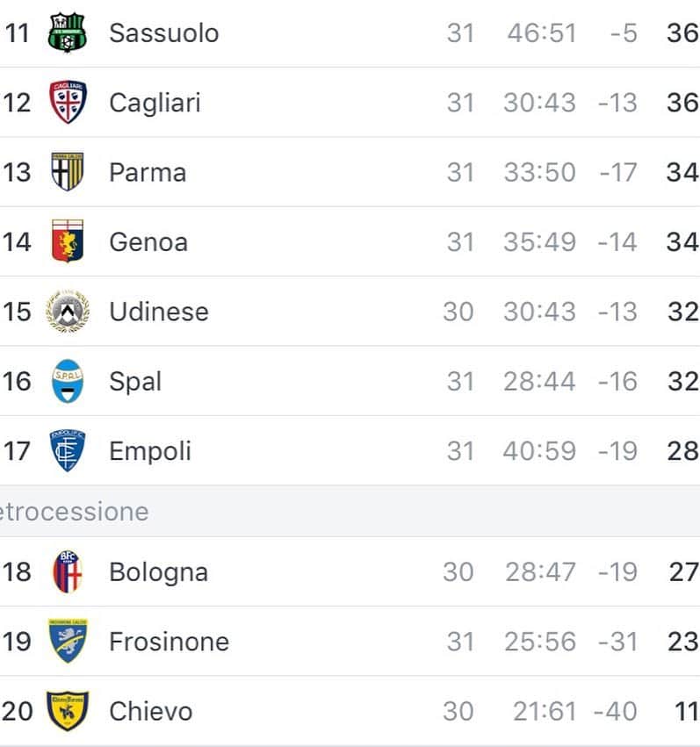Image resolution: width=700 pixels, height=747 pixels.
Task: Tap the Genoa club crest
Action: coord(67,241)
